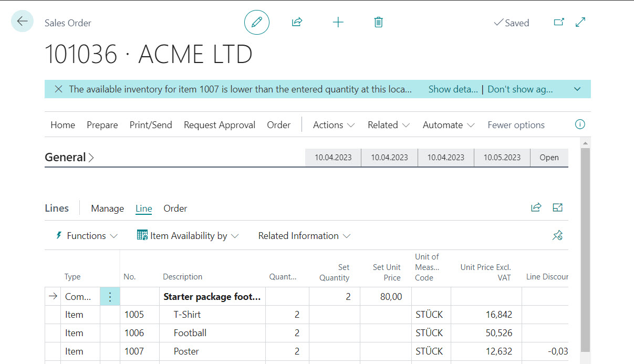Select the Poster description cell

click(212, 351)
